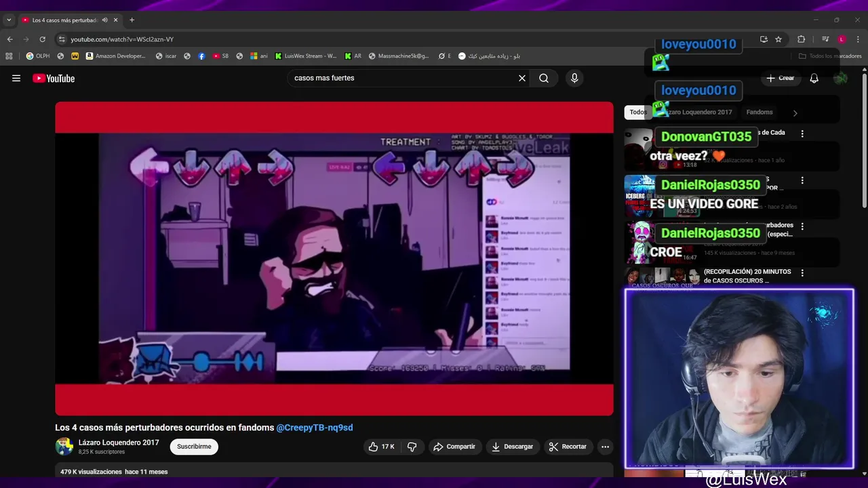Open the RECOPILACIÓN 20 MINUTOS recommended video

click(747, 276)
